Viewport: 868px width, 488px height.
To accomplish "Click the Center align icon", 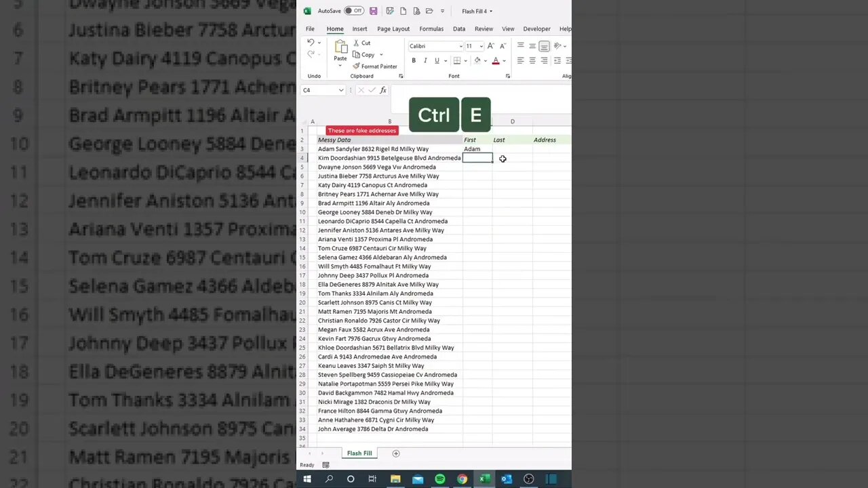I will point(532,60).
